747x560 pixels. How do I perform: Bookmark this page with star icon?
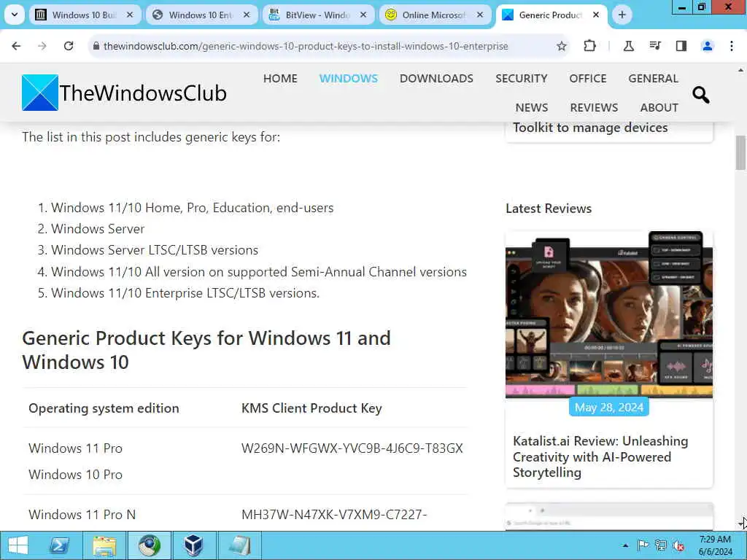click(x=562, y=46)
